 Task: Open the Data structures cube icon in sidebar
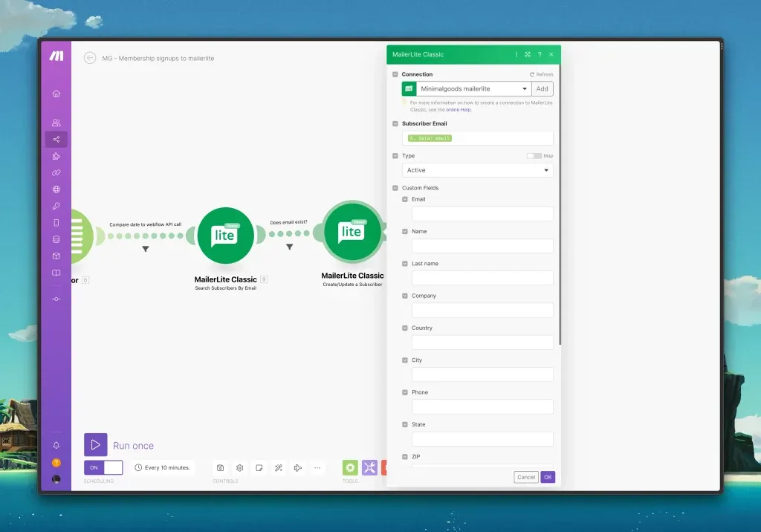coord(56,256)
